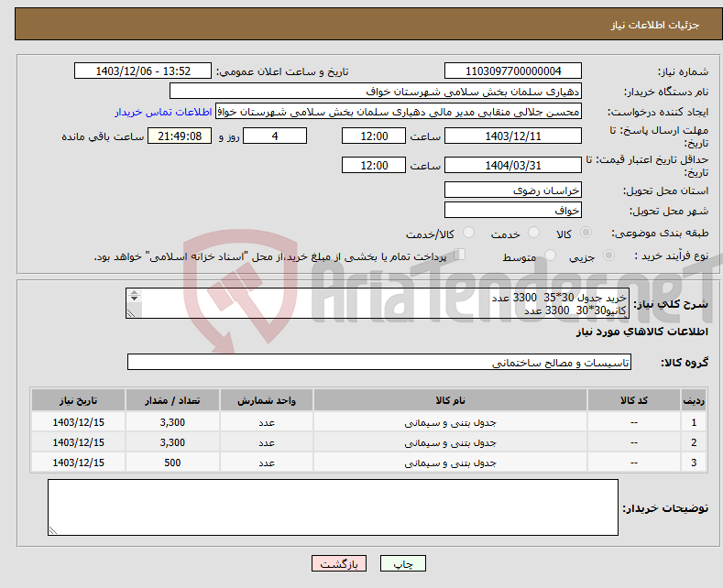Click the کد کالا column header
Screen dimensions: 723x588
pyautogui.click(x=634, y=400)
